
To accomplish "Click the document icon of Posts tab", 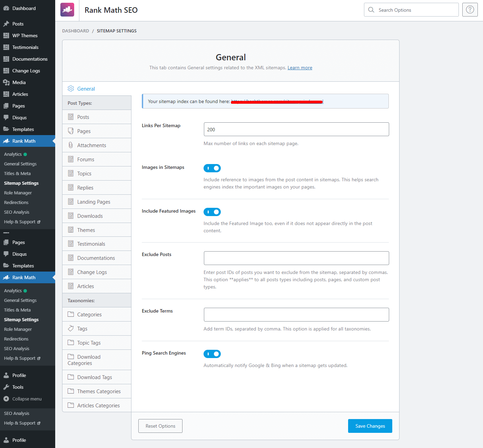I will (x=71, y=117).
